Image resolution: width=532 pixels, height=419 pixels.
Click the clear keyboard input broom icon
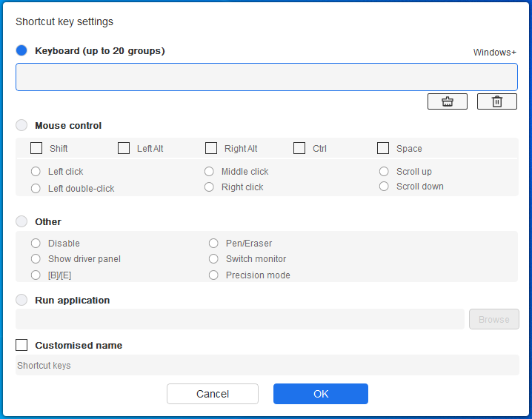click(x=447, y=101)
